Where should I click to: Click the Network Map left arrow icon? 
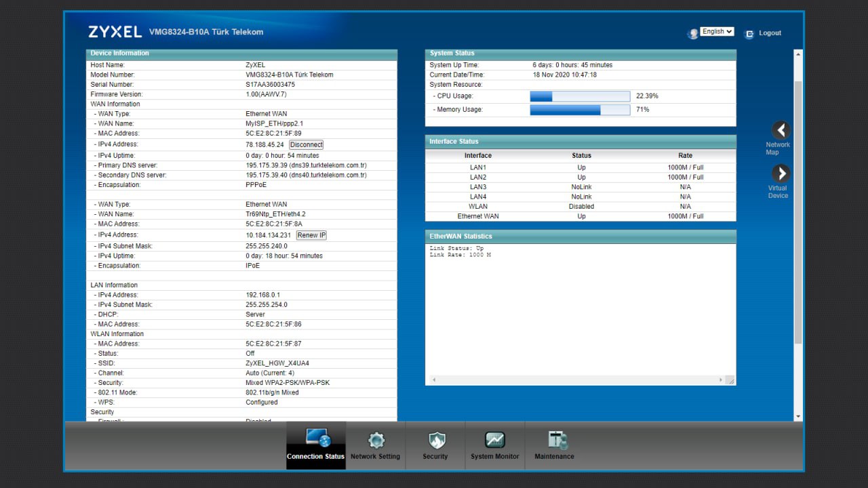[781, 130]
